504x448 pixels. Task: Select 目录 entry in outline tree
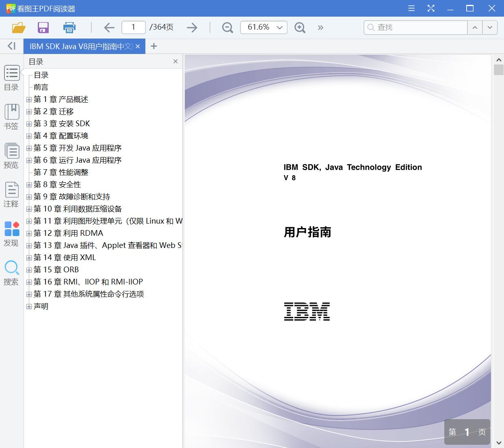[x=41, y=75]
